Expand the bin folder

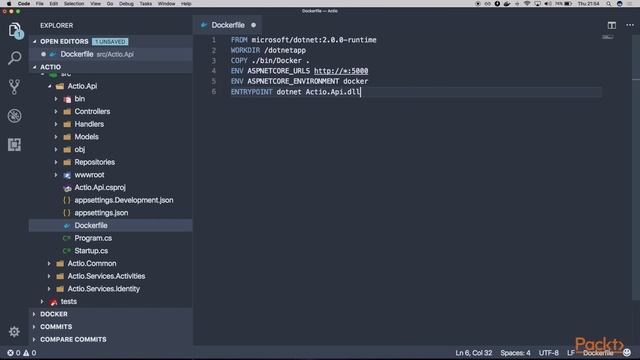pyautogui.click(x=56, y=99)
